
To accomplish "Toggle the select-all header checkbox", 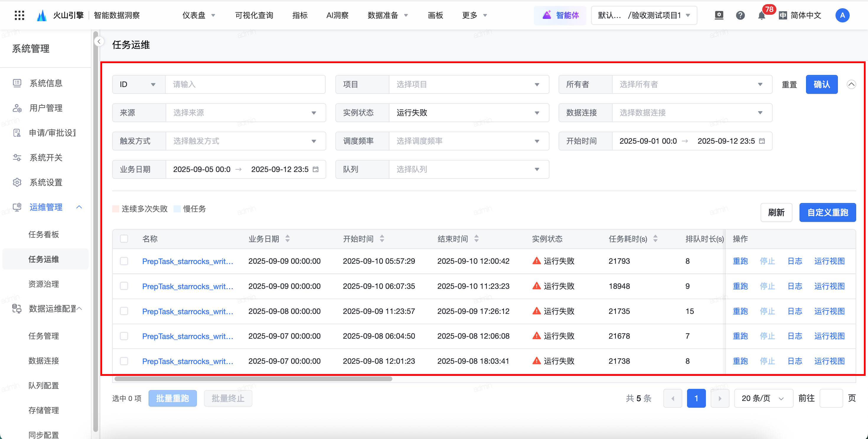I will tap(124, 239).
